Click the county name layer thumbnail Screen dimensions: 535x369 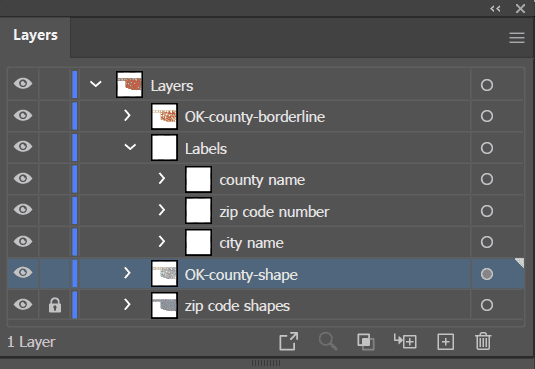point(198,179)
